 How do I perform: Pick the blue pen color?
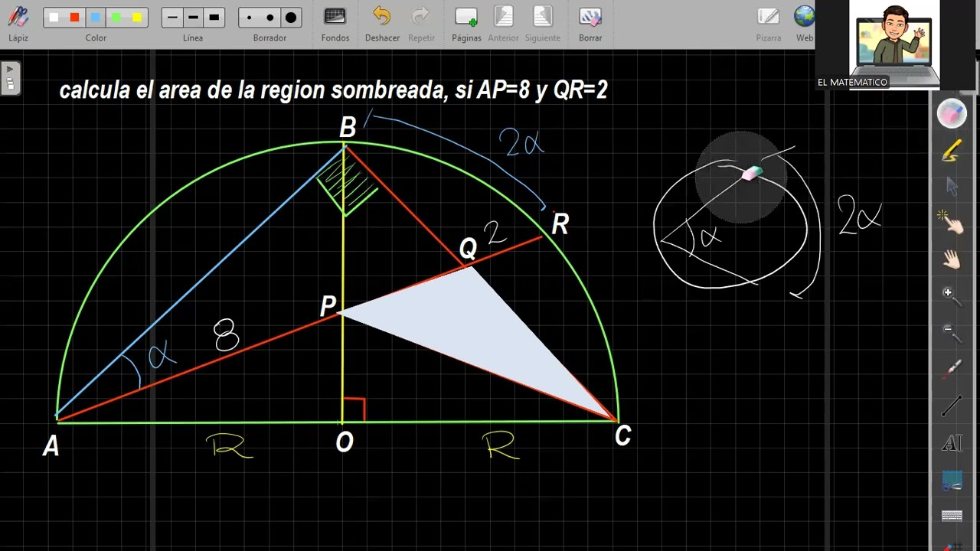(95, 18)
